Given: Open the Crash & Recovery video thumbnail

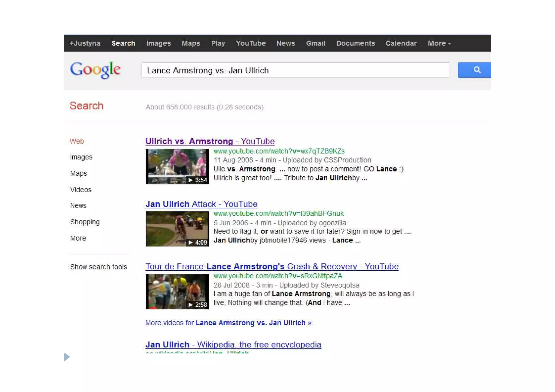Looking at the screenshot, I should pos(177,291).
